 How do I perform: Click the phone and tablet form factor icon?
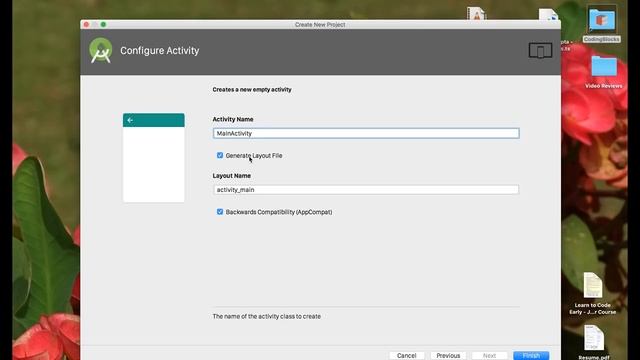tap(540, 51)
